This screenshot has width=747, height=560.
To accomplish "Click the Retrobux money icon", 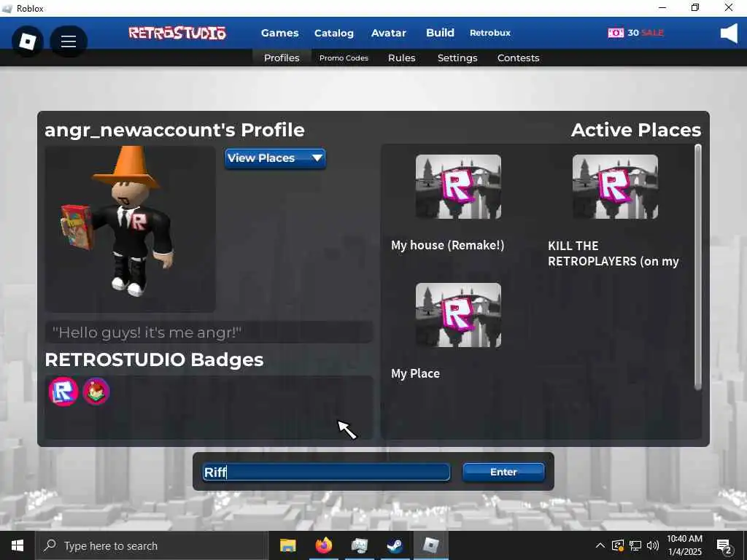I will coord(616,33).
